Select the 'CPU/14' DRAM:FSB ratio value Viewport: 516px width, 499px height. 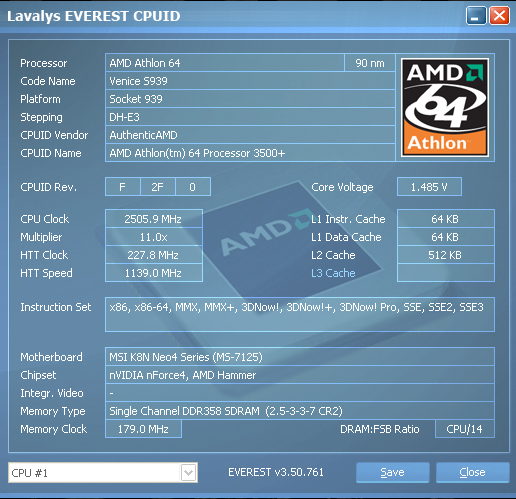coord(465,429)
